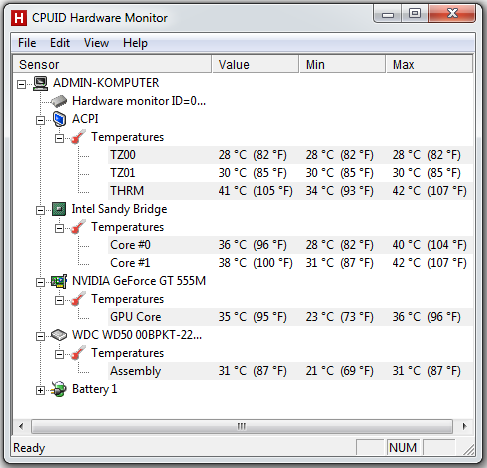Click the ADMIN-KOMPUTER computer icon
This screenshot has height=468, width=487.
click(41, 83)
